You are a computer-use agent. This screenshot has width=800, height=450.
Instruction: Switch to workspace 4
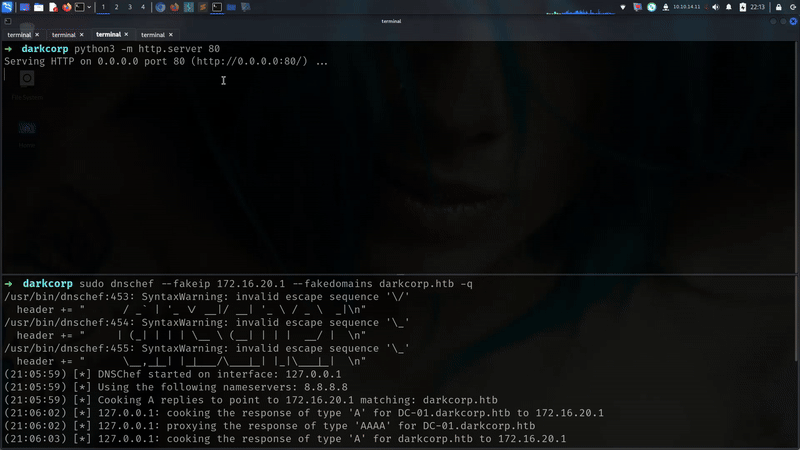(x=142, y=7)
